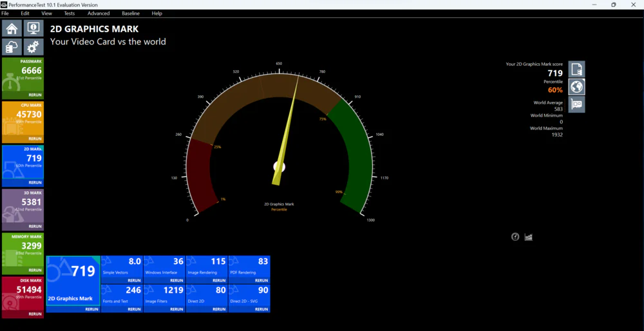The image size is (644, 331).
Task: Restore down the application window
Action: [x=613, y=5]
